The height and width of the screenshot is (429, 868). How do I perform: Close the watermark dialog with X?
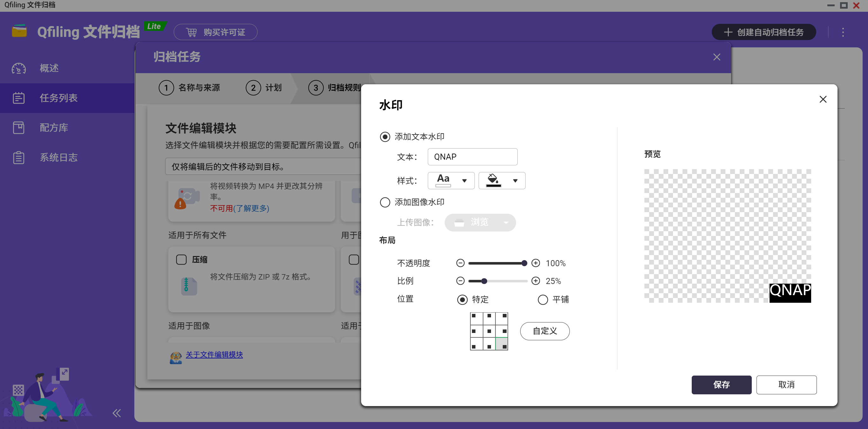823,99
